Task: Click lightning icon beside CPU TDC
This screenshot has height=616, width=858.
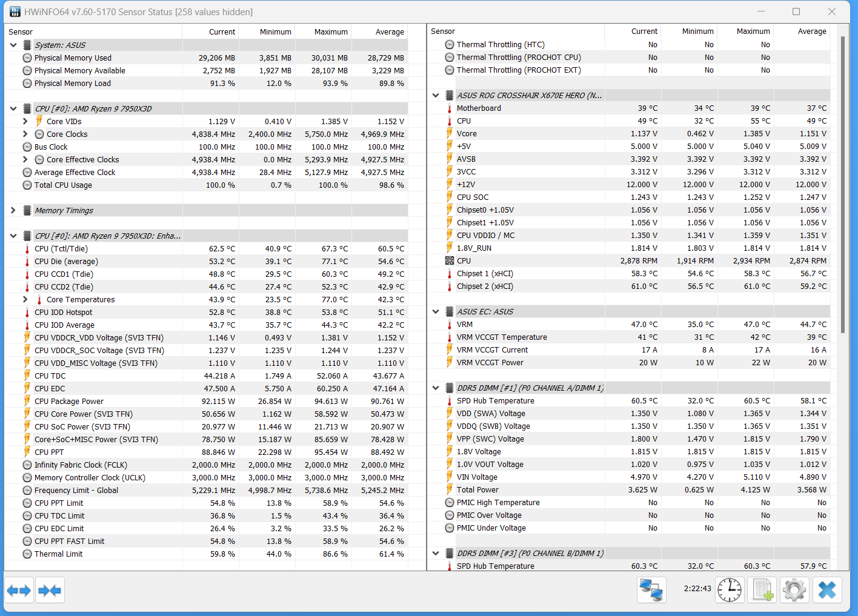Action: [27, 376]
